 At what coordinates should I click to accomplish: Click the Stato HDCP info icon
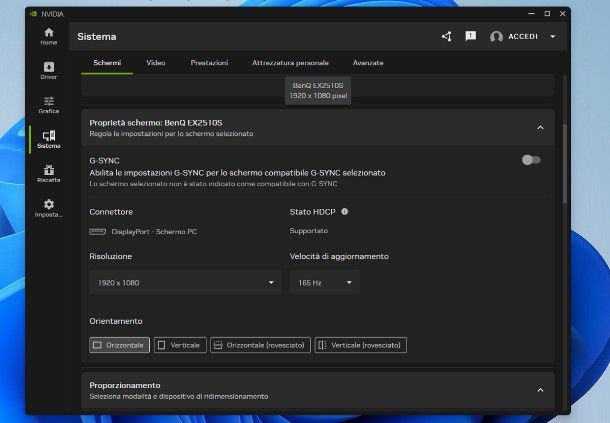[x=345, y=211]
